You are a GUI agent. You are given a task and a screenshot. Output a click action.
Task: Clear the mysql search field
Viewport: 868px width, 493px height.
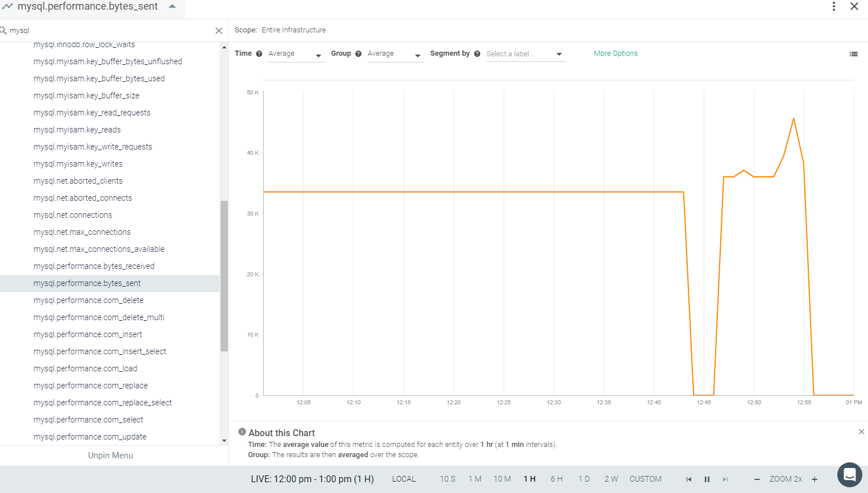(x=219, y=31)
